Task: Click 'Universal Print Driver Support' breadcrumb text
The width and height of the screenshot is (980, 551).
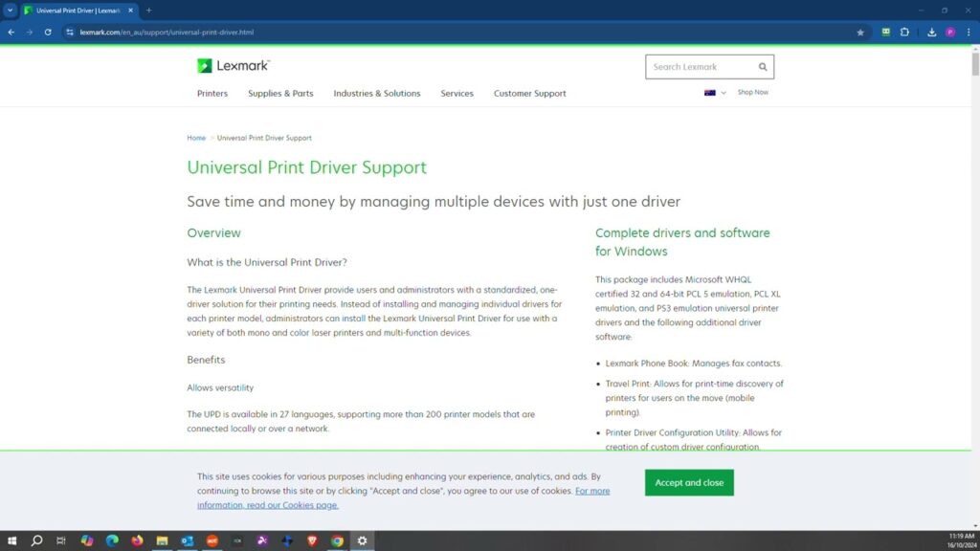Action: 264,138
